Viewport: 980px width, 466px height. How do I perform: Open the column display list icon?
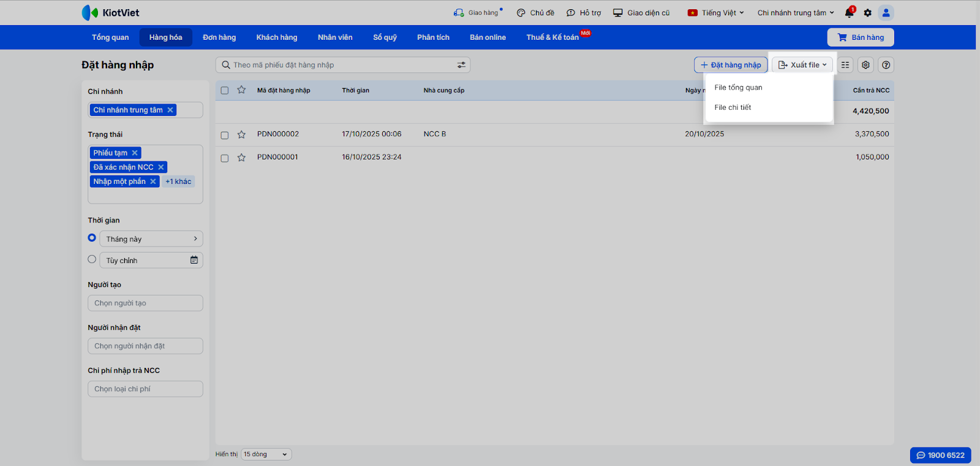click(845, 65)
